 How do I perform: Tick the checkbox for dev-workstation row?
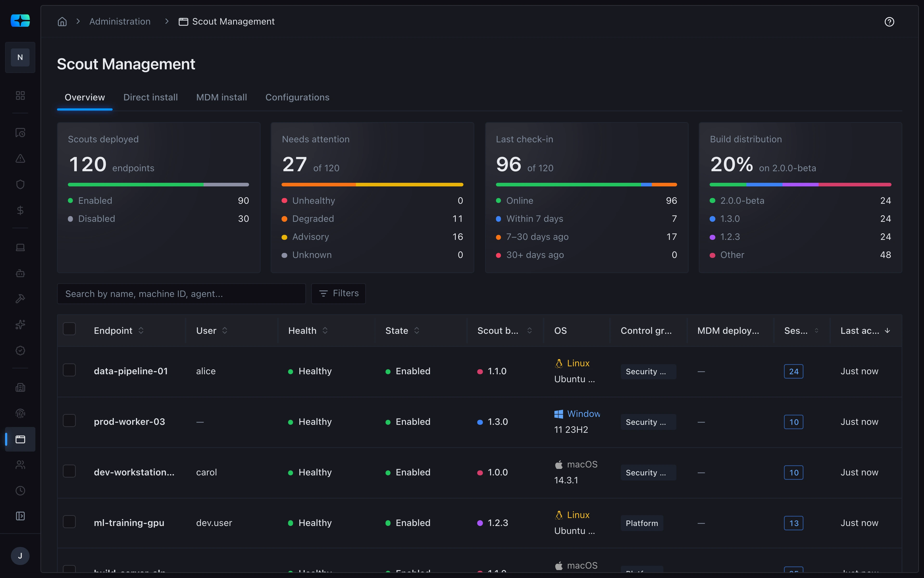click(69, 471)
